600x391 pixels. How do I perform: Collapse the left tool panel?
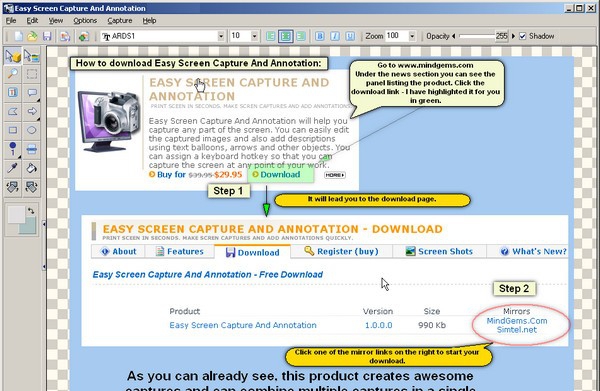44,224
